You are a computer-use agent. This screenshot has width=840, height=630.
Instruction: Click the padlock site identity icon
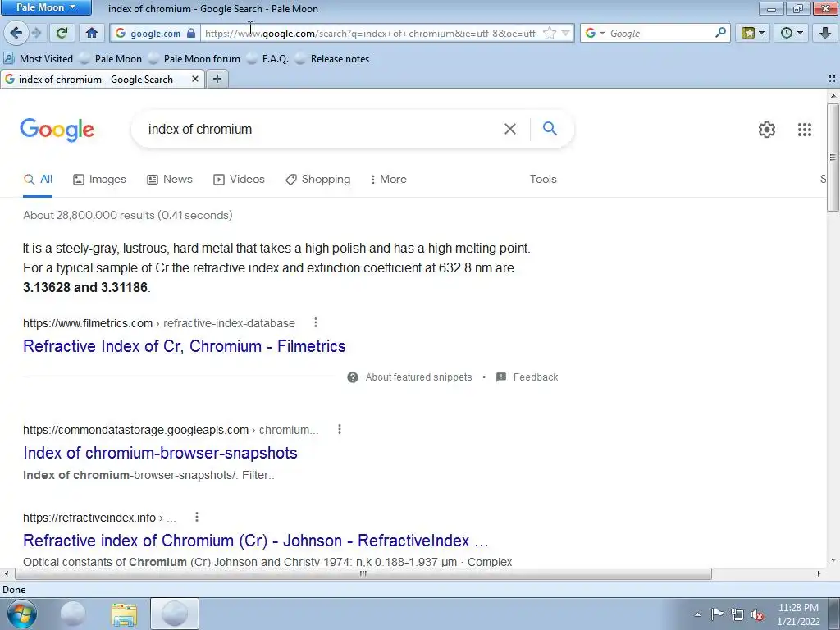pyautogui.click(x=191, y=33)
